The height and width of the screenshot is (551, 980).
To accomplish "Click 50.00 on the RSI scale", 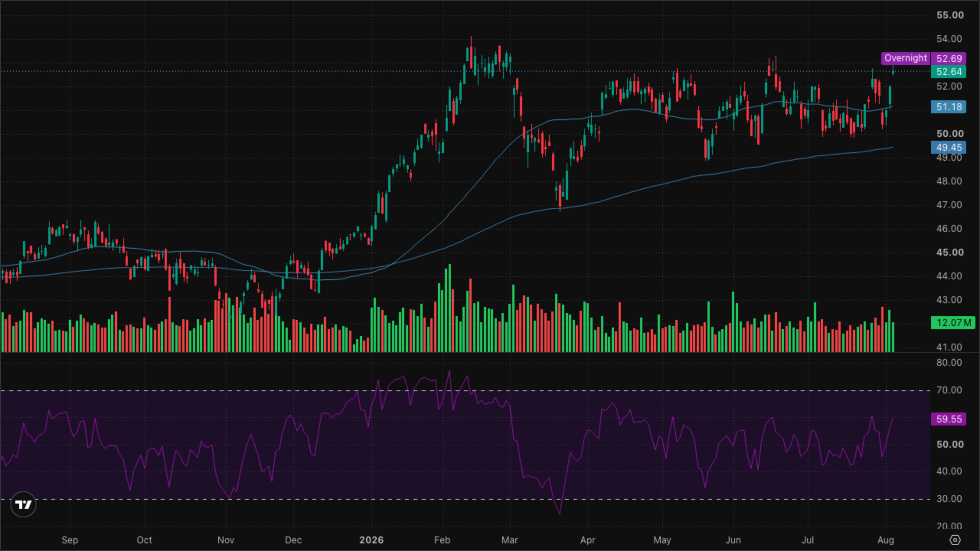I will (x=950, y=445).
